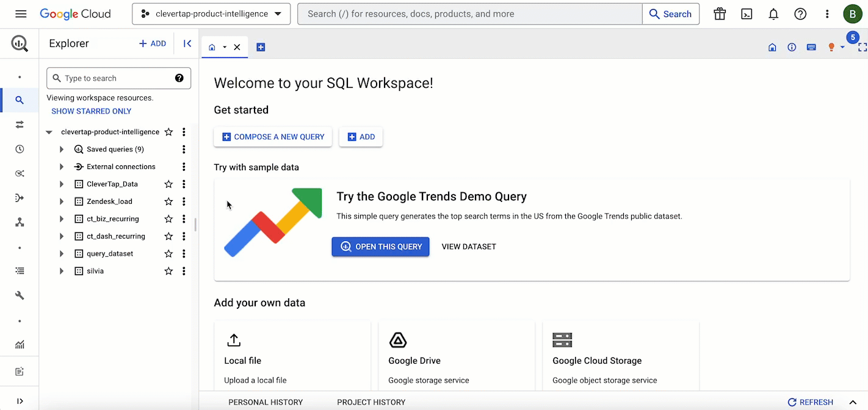Star the query_dataset dataset

pos(169,253)
